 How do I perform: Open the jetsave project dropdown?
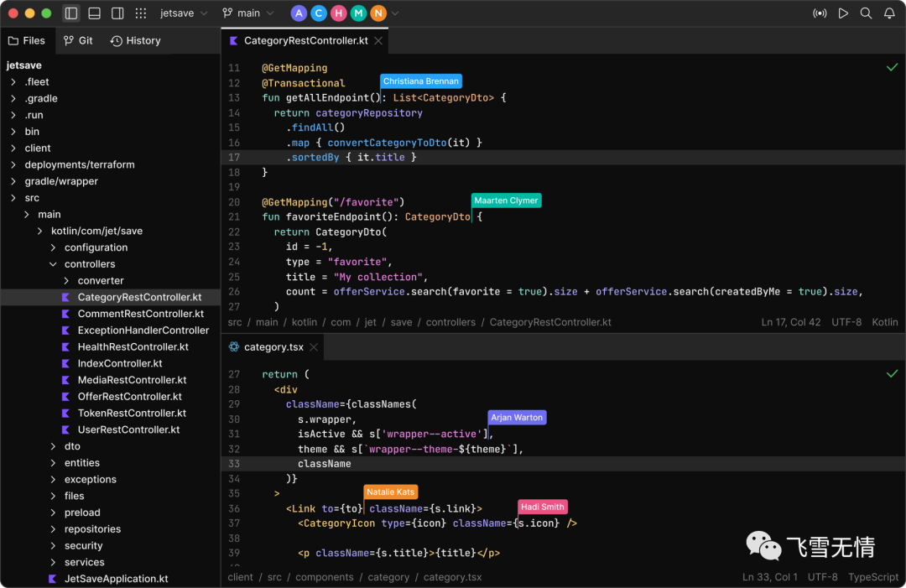(183, 13)
